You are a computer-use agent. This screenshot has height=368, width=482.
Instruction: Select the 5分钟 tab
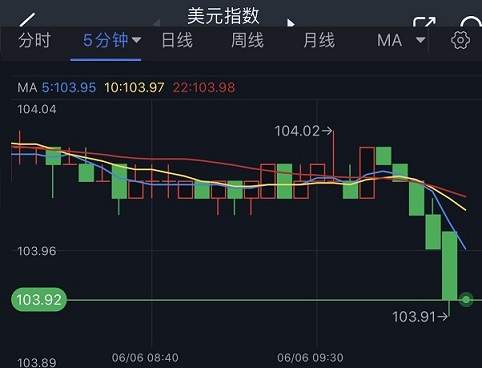pos(105,41)
